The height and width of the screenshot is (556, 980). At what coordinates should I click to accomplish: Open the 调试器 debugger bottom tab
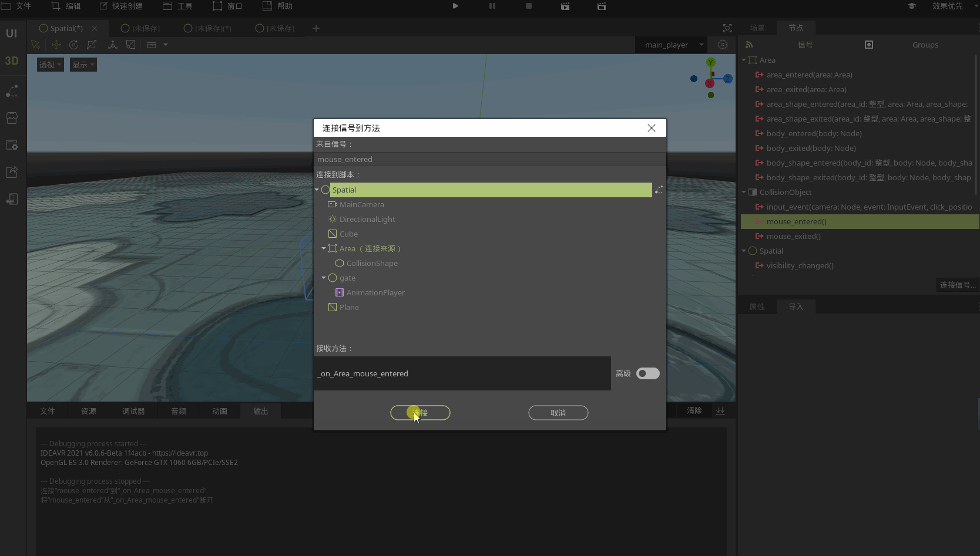pos(133,411)
